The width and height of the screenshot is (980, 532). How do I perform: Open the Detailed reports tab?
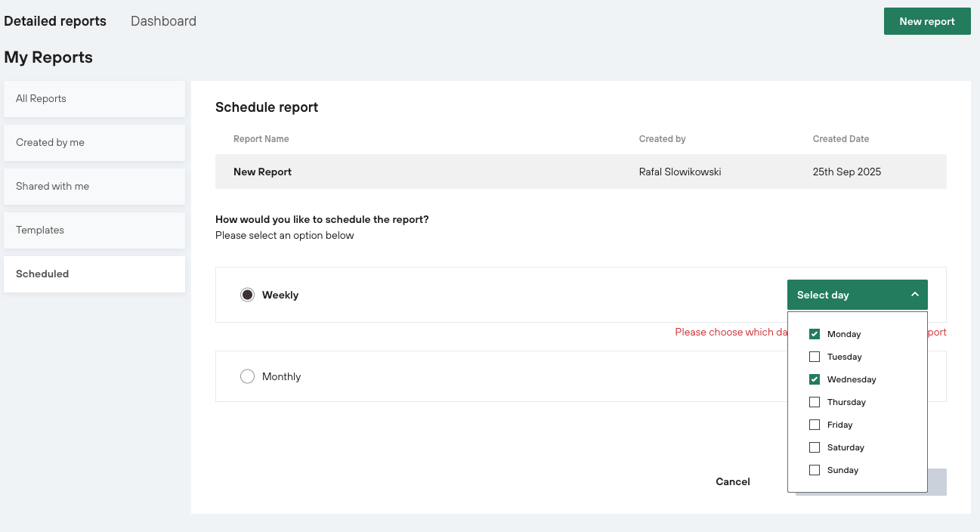[55, 21]
